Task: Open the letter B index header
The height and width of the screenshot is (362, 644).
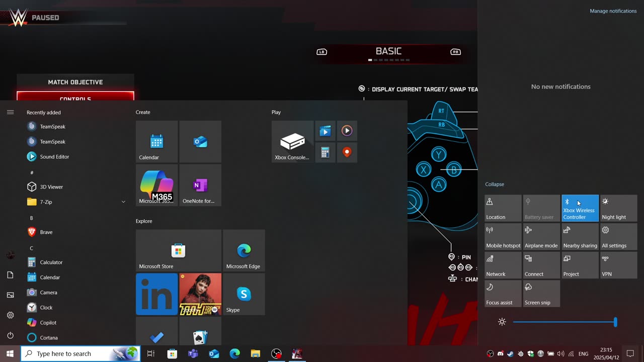Action: 31,218
